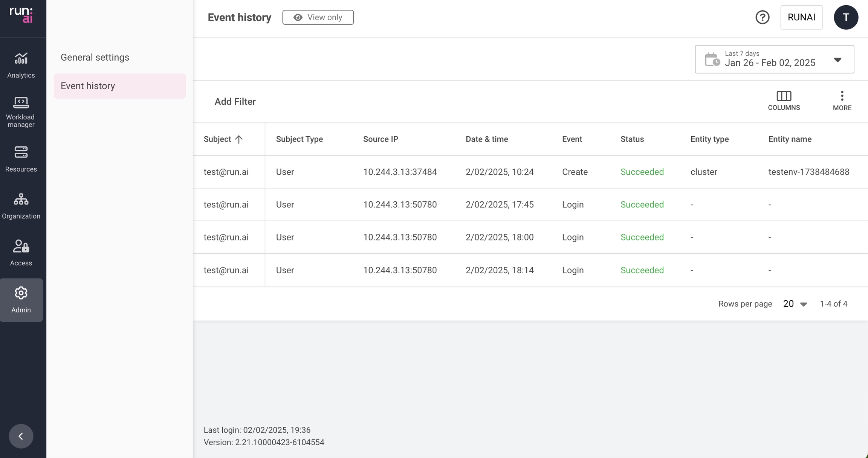Open the Analytics section icon
The image size is (868, 458).
[21, 59]
